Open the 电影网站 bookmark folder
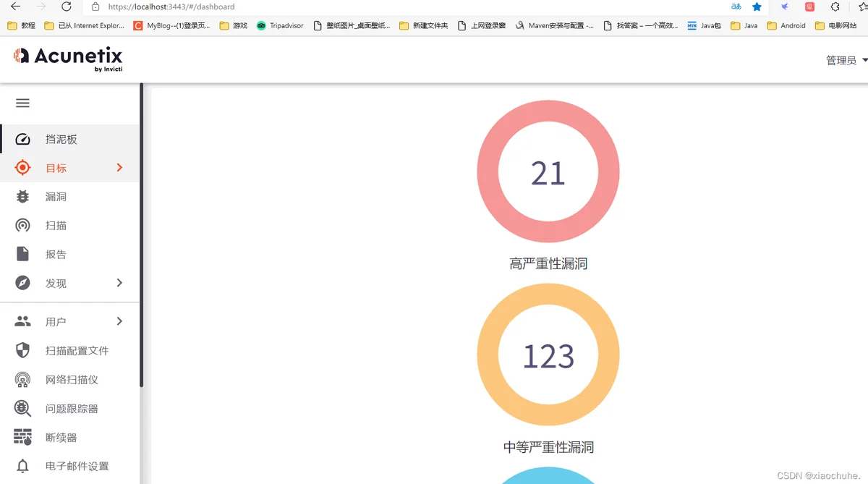 [835, 25]
